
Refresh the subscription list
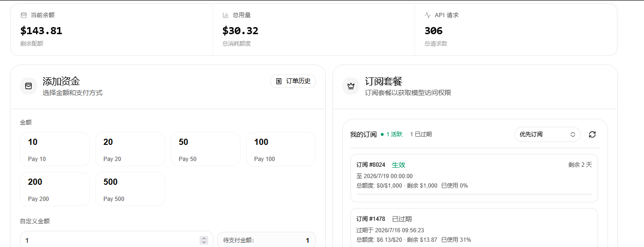(x=592, y=134)
